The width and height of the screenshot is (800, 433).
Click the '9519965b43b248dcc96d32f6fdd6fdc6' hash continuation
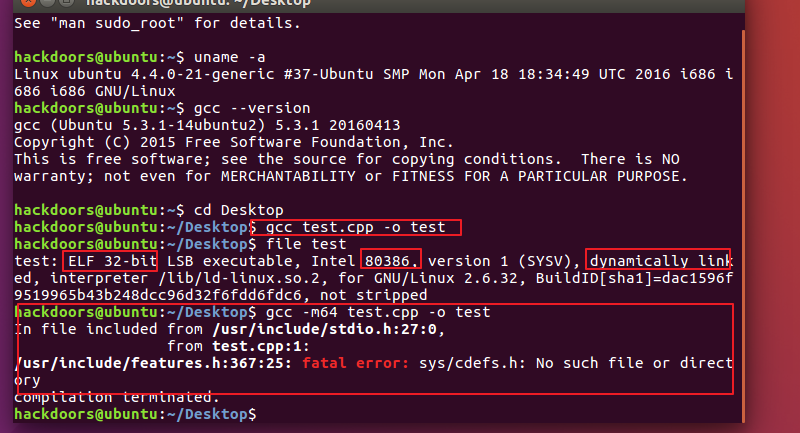158,295
